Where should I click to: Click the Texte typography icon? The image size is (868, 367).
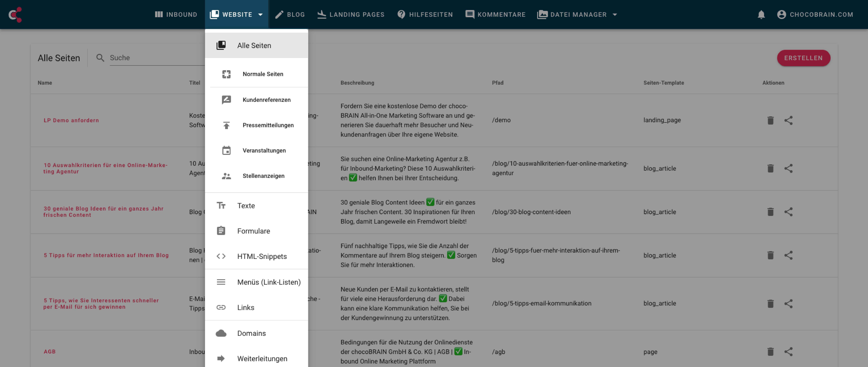pos(221,205)
